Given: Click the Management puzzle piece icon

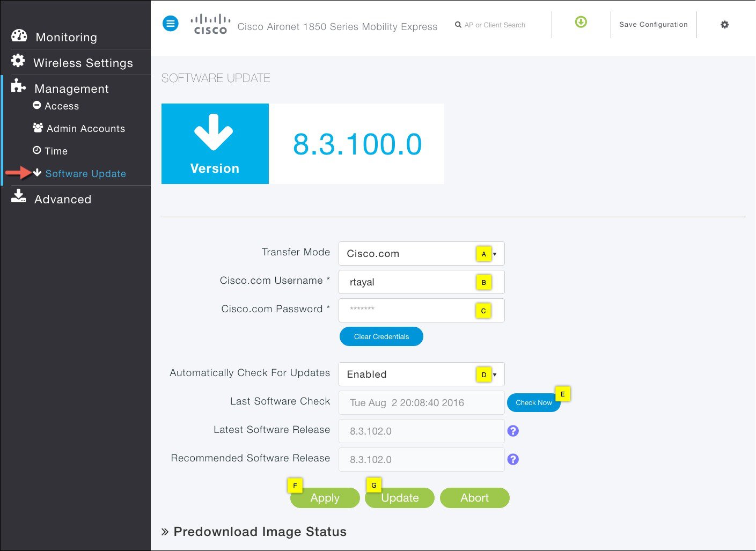Looking at the screenshot, I should point(18,86).
